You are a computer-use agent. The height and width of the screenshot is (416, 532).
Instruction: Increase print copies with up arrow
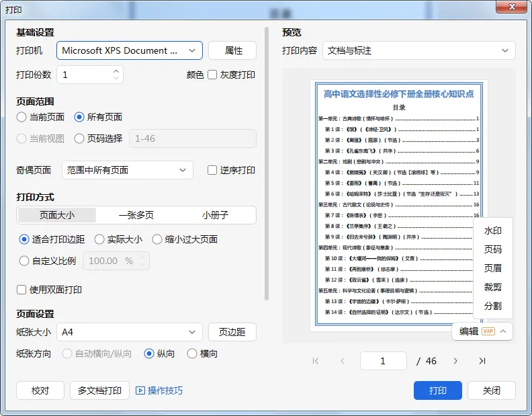pos(116,71)
